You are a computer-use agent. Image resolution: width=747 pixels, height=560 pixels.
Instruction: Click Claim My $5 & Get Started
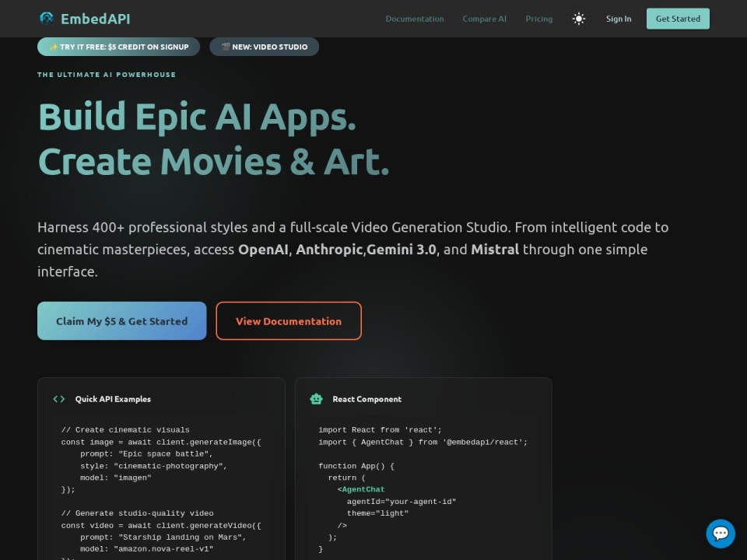point(122,321)
